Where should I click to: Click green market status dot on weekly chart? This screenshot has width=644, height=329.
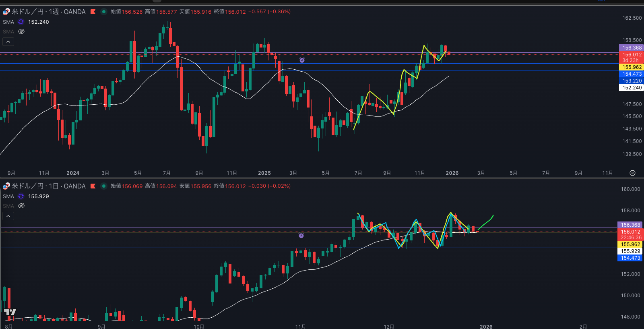pos(103,12)
